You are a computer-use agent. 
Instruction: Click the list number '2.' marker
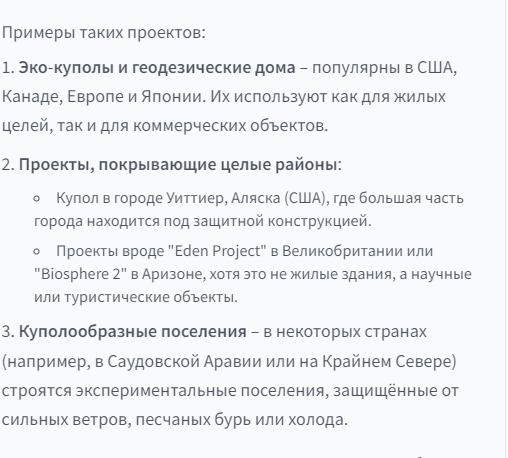8,165
